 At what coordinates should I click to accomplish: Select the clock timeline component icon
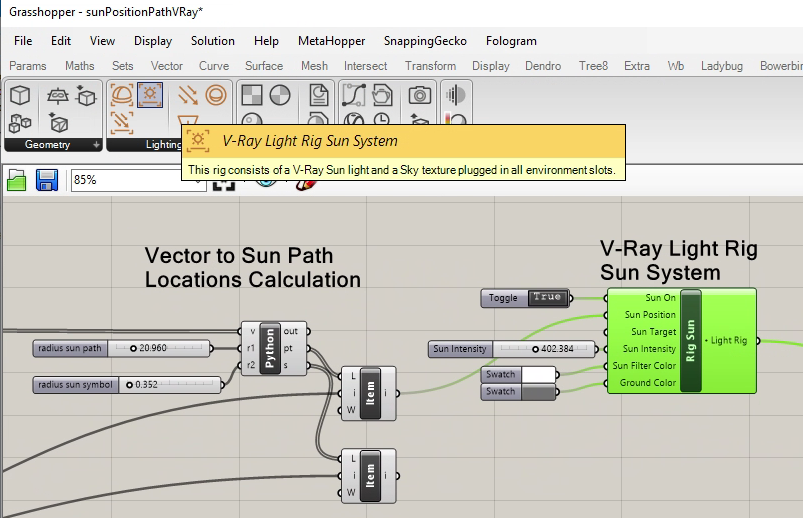coord(381,119)
